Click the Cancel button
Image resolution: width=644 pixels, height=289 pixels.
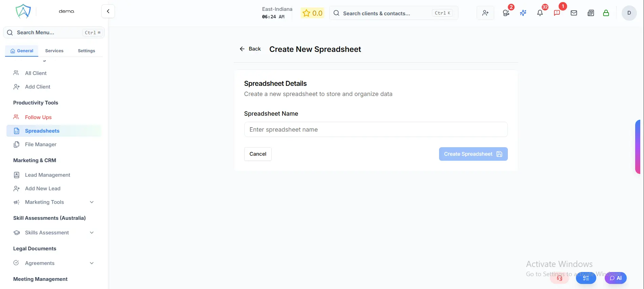tap(257, 154)
